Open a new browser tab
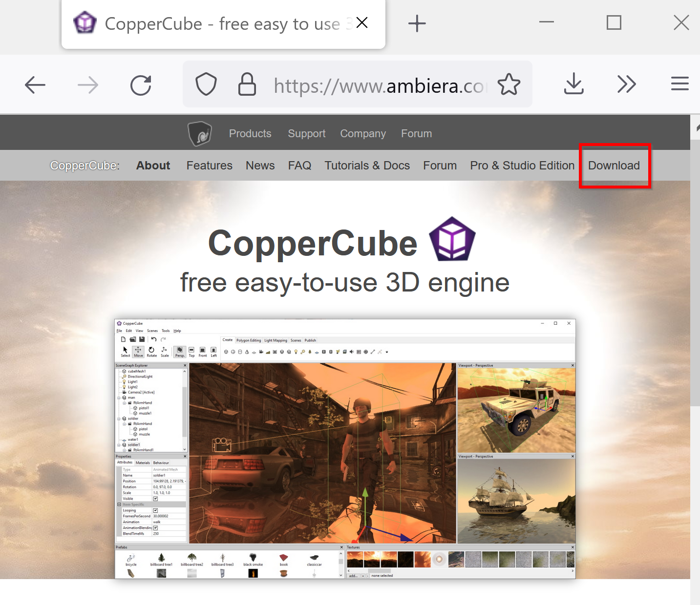Viewport: 700px width, 605px height. 417,23
